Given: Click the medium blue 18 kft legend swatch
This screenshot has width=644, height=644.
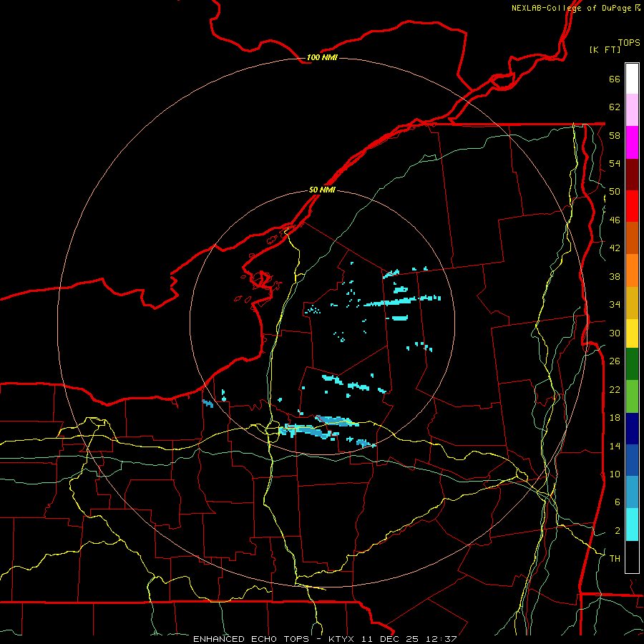Looking at the screenshot, I should point(632,460).
